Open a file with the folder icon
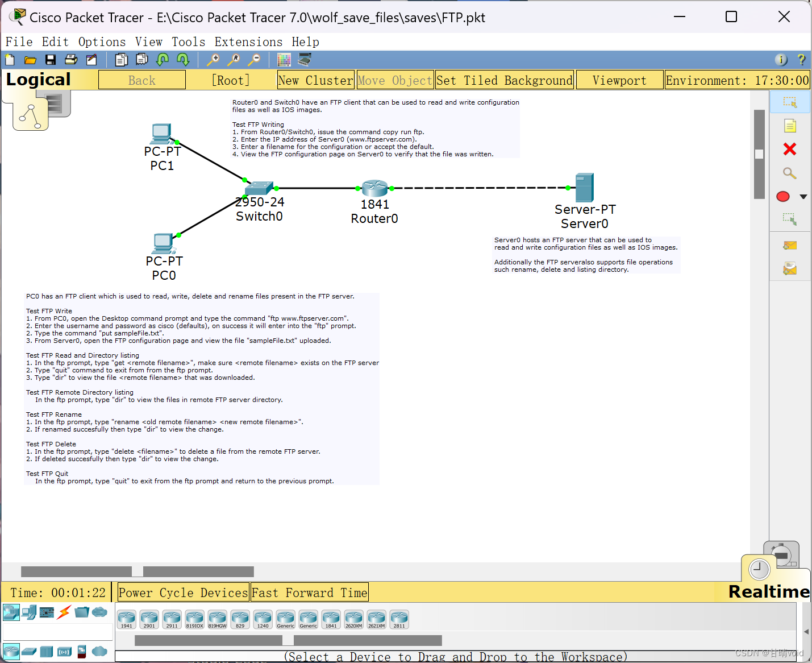 coord(30,60)
